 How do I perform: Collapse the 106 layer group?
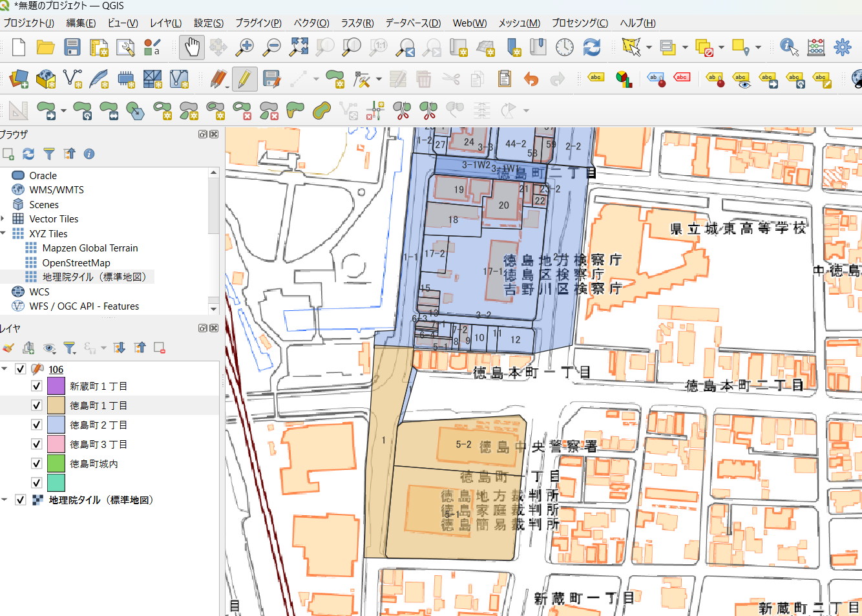coord(5,369)
